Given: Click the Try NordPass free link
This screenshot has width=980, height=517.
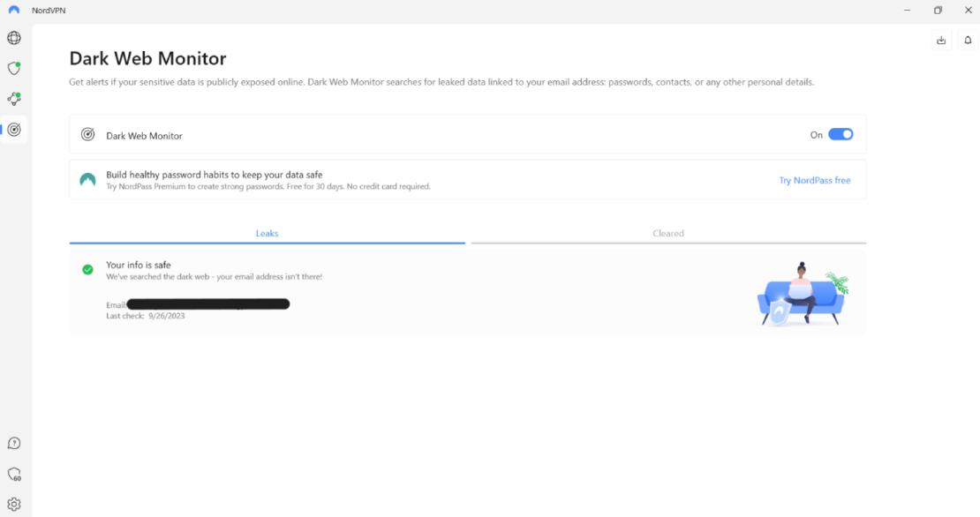Looking at the screenshot, I should click(x=814, y=180).
